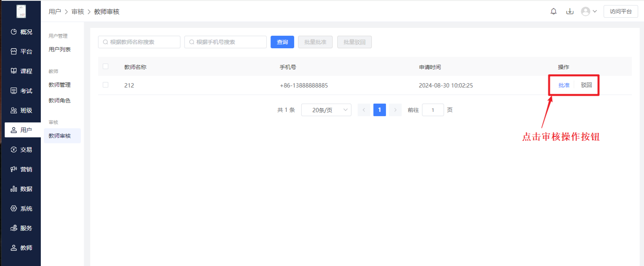Open the 概况 overview sidebar item
This screenshot has width=644, height=266.
[21, 32]
